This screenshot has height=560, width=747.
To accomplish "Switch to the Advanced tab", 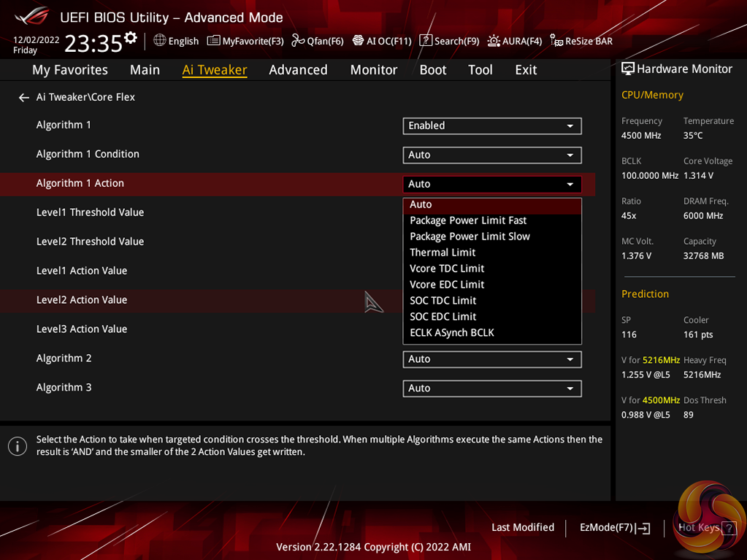I will [x=298, y=69].
